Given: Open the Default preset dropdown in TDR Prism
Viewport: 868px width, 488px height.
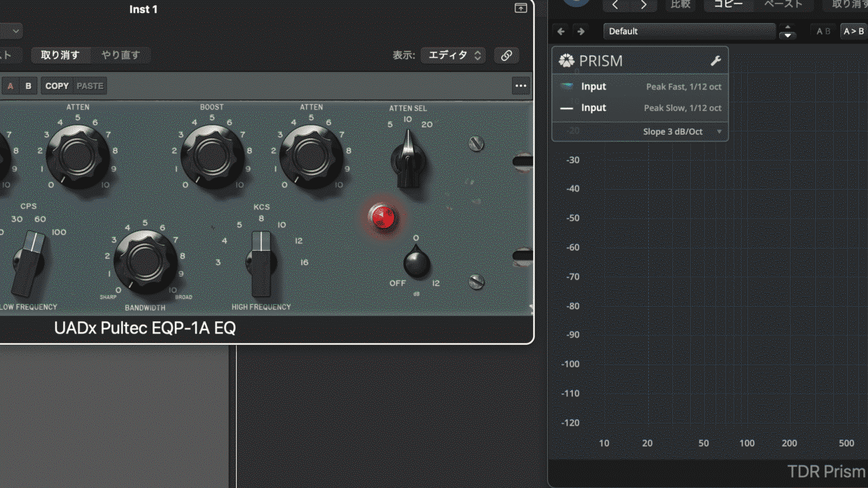Looking at the screenshot, I should tap(688, 31).
